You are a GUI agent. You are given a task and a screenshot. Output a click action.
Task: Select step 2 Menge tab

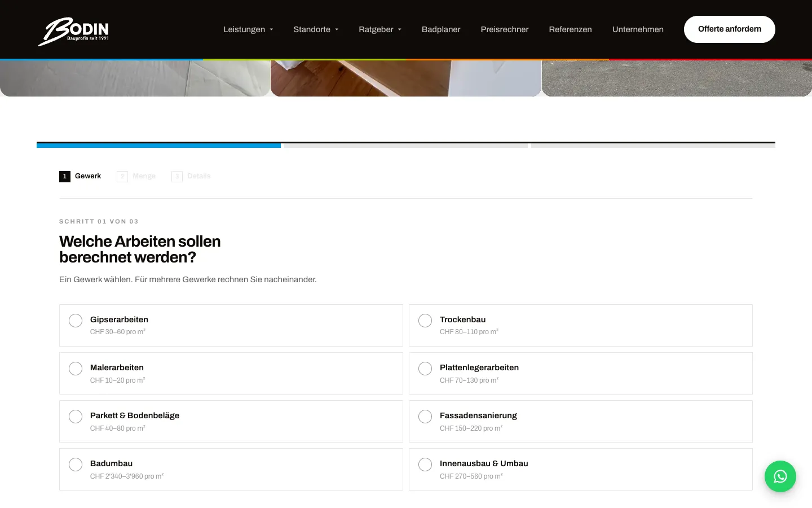click(136, 176)
